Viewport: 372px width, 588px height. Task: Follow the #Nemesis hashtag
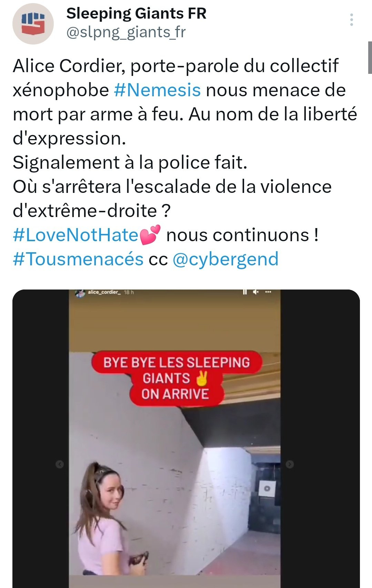[x=157, y=90]
